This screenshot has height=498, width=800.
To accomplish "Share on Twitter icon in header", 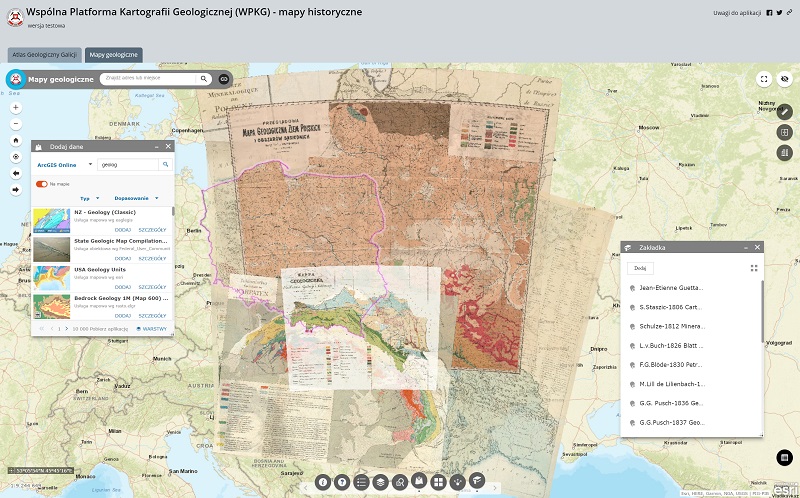I will (x=779, y=13).
